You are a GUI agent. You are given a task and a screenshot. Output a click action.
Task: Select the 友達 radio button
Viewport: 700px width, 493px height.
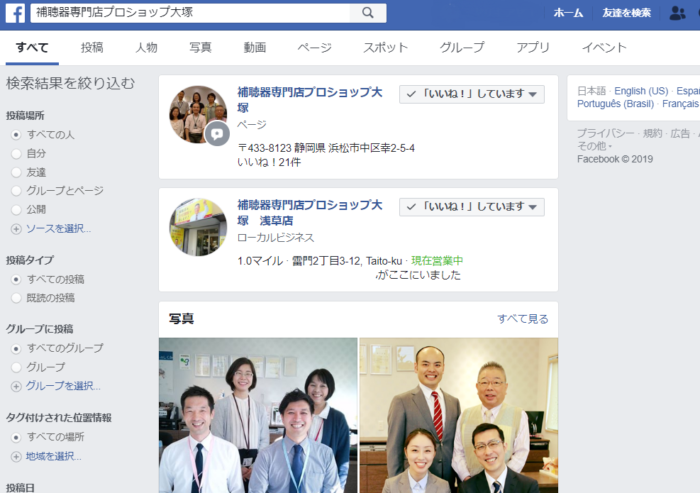[16, 172]
